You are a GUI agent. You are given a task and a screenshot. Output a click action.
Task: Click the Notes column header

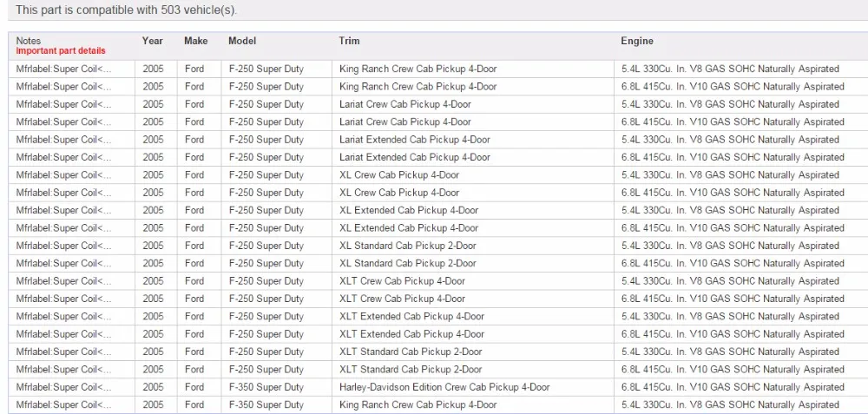click(29, 41)
